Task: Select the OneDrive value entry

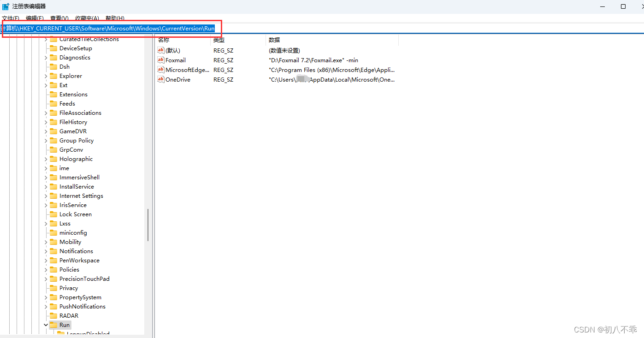Action: 178,79
